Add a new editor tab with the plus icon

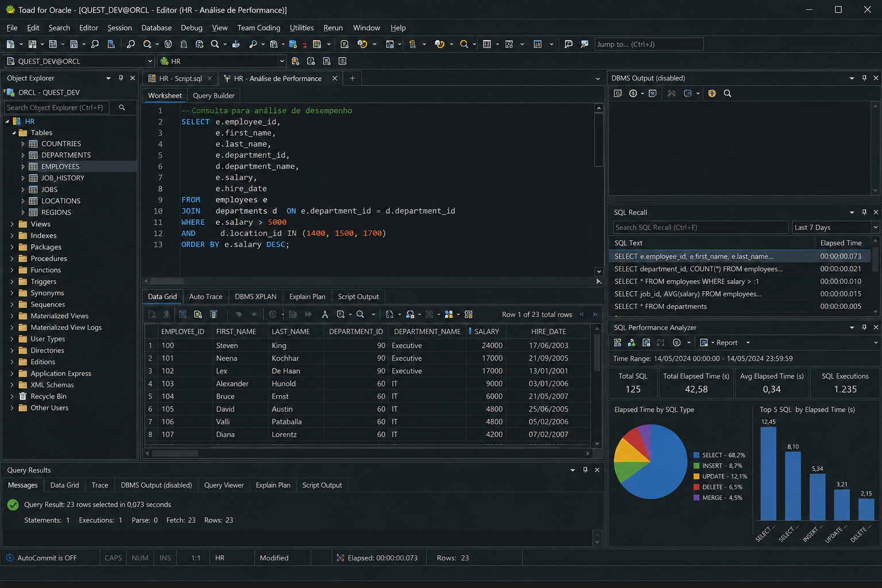353,78
